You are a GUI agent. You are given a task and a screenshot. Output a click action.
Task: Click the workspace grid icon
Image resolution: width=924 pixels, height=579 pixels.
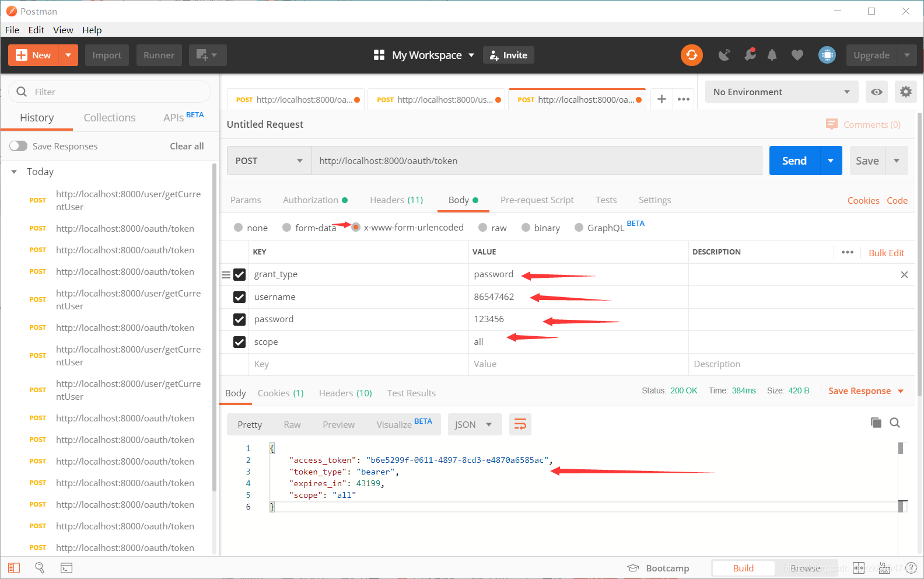379,55
